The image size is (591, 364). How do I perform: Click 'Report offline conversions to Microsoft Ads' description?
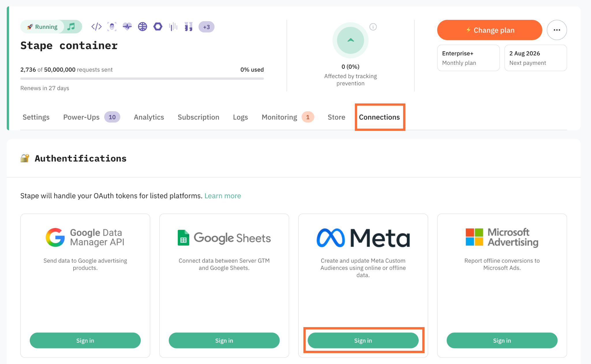pos(502,264)
